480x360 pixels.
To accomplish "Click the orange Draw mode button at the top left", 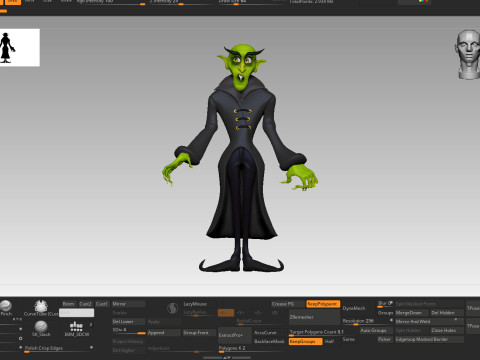I will (12, 2).
